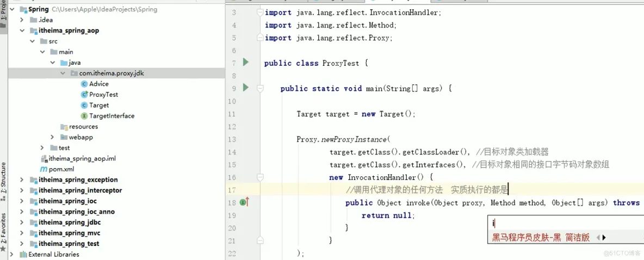This screenshot has height=260, width=644.
Task: Click the project path text after Spring
Action: coord(104,9)
